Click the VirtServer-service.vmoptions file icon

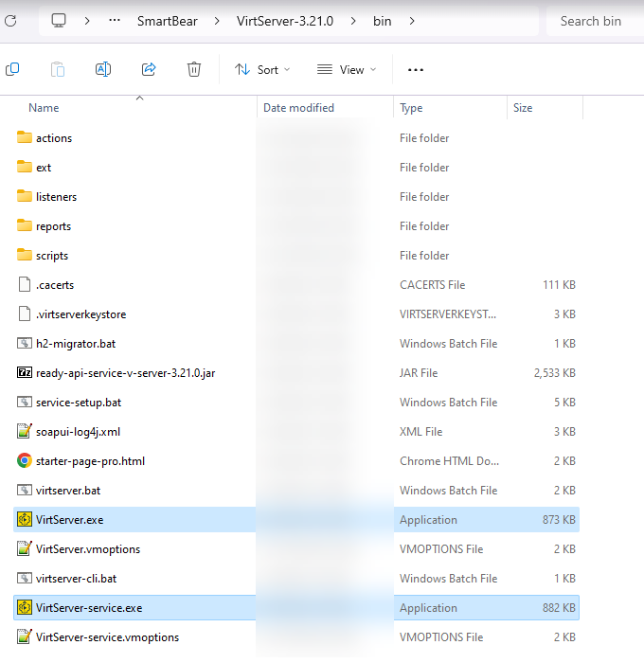click(24, 636)
